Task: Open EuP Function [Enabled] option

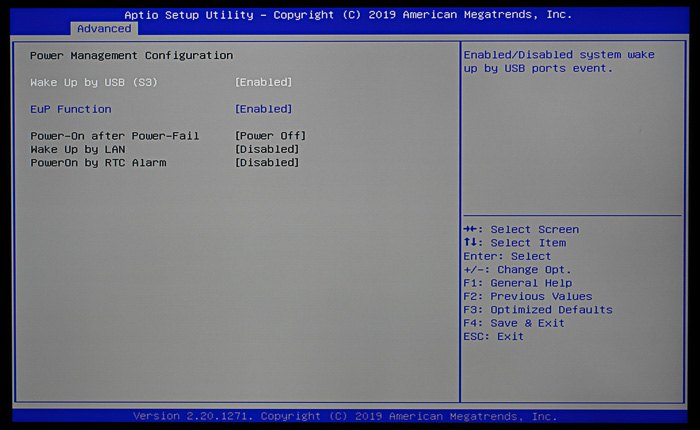Action: 263,109
